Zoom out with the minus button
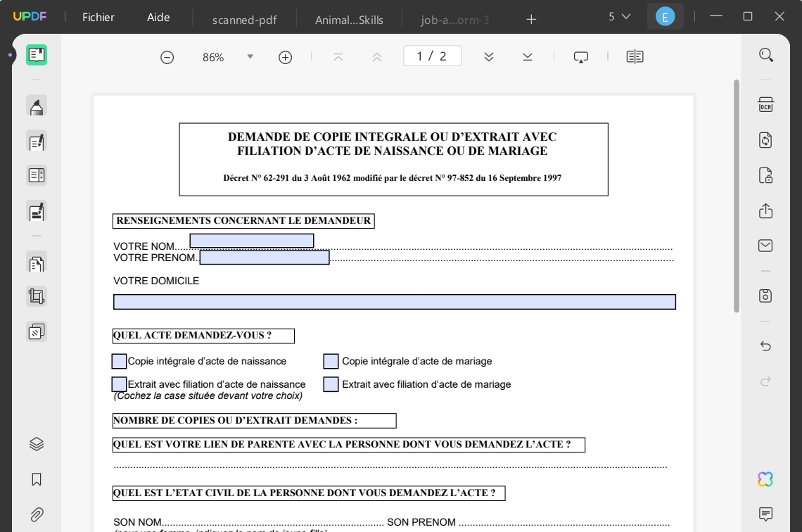The image size is (802, 532). tap(167, 57)
